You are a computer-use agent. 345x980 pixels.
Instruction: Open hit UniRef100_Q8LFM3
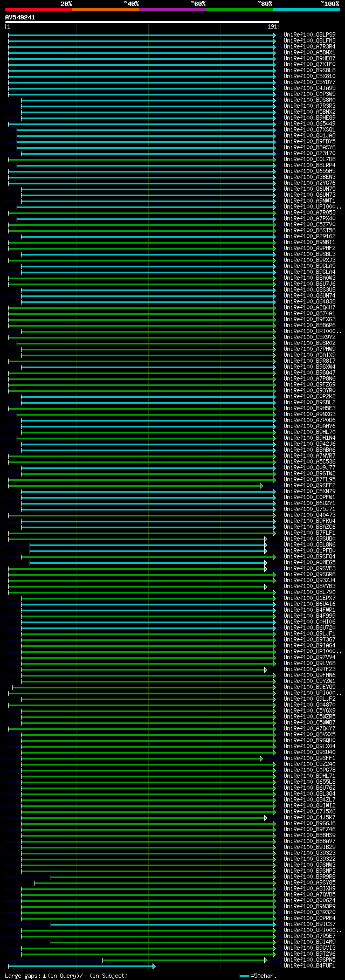click(x=309, y=41)
